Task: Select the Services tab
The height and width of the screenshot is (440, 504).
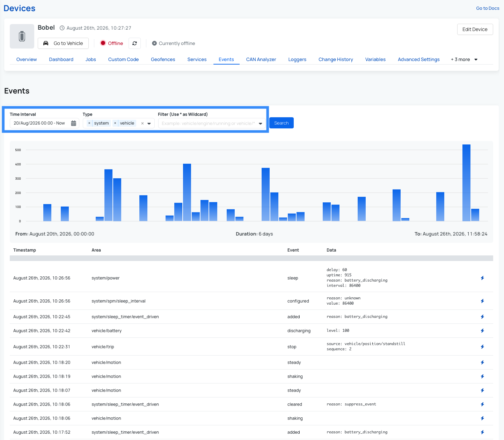Action: [197, 60]
